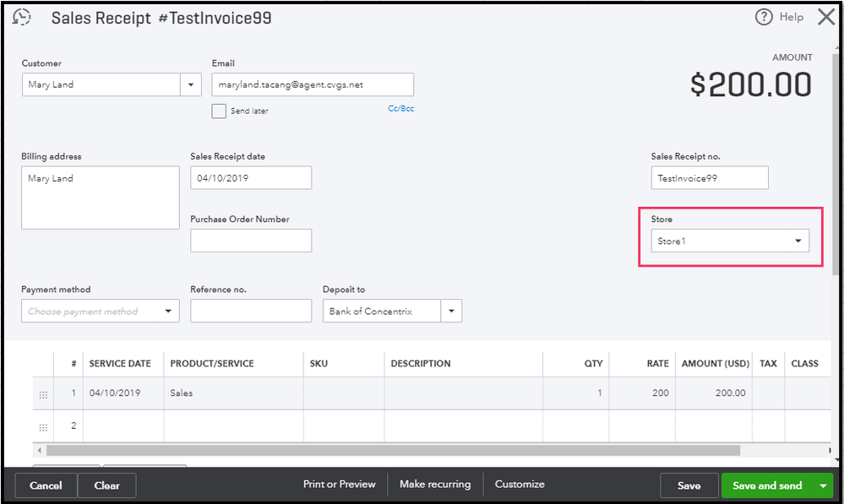The height and width of the screenshot is (504, 844).
Task: Click the row 2 drag handle icon
Action: click(43, 427)
